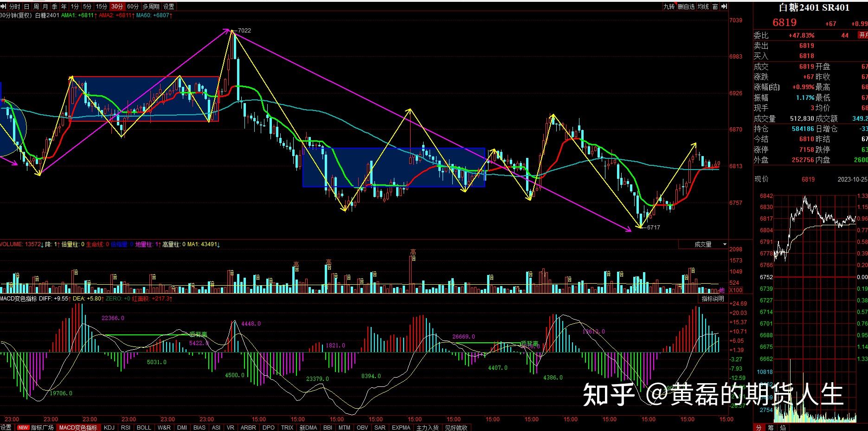Image resolution: width=868 pixels, height=431 pixels.
Task: Switch indicator to VR
Action: (231, 427)
